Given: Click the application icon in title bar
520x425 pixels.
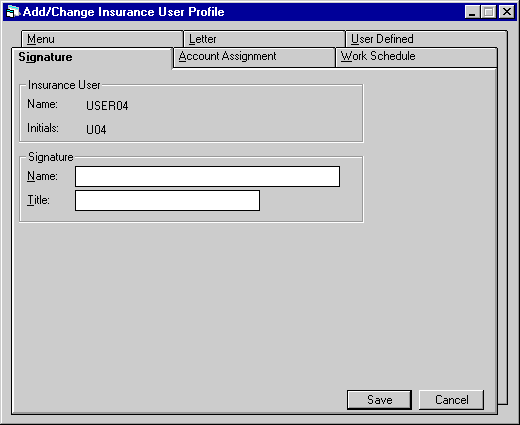Looking at the screenshot, I should coord(13,12).
